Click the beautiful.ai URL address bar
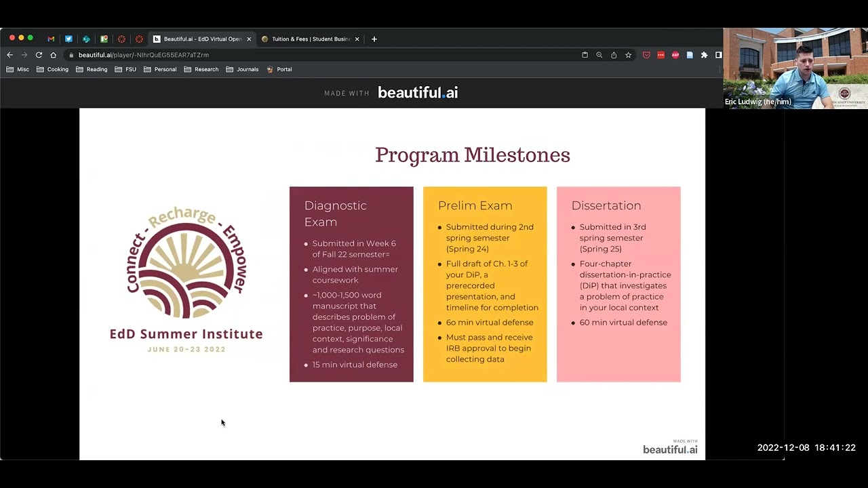868x488 pixels. (325, 55)
